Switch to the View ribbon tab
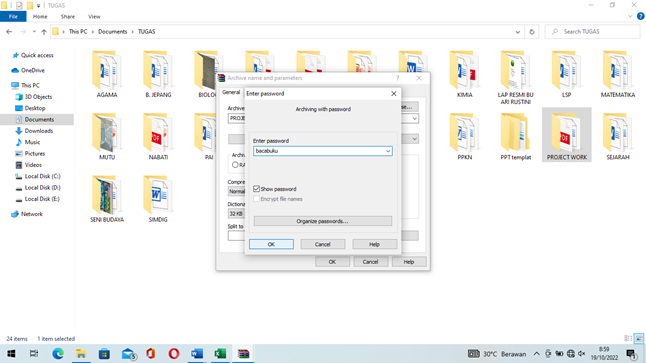Viewport: 646px width, 363px height. pyautogui.click(x=94, y=16)
